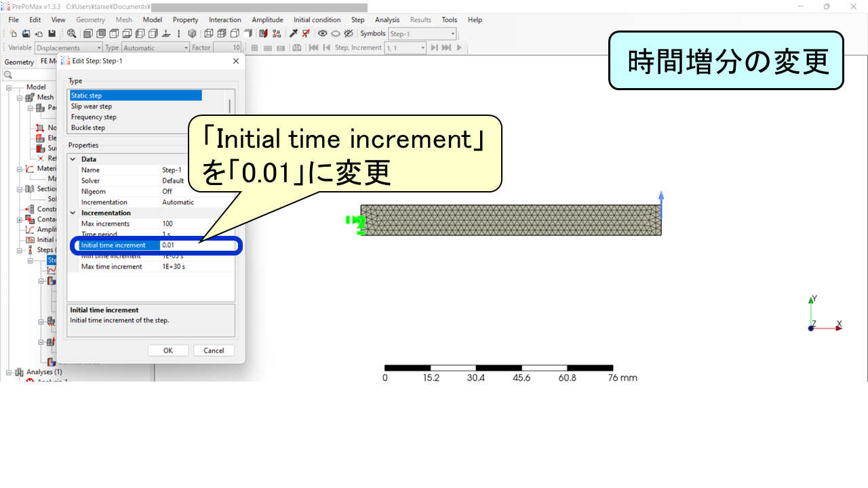Open the Step, Increment dropdown
Screen dimensions: 868x488
click(x=406, y=47)
